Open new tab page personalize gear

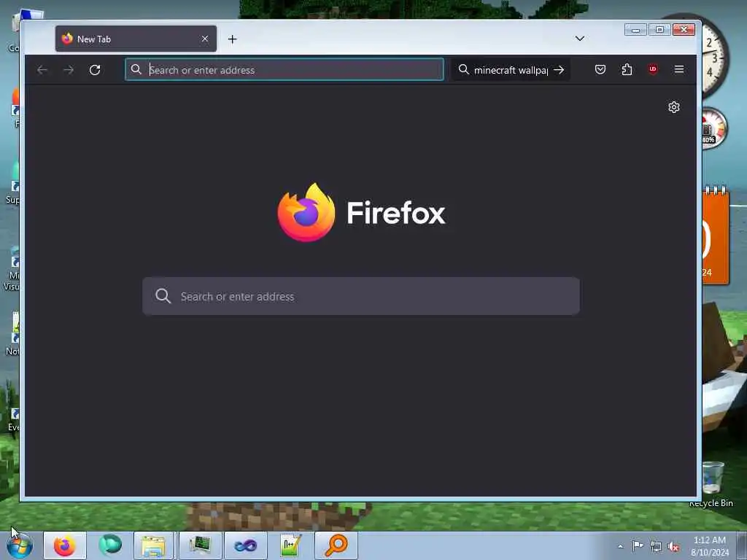(x=673, y=107)
